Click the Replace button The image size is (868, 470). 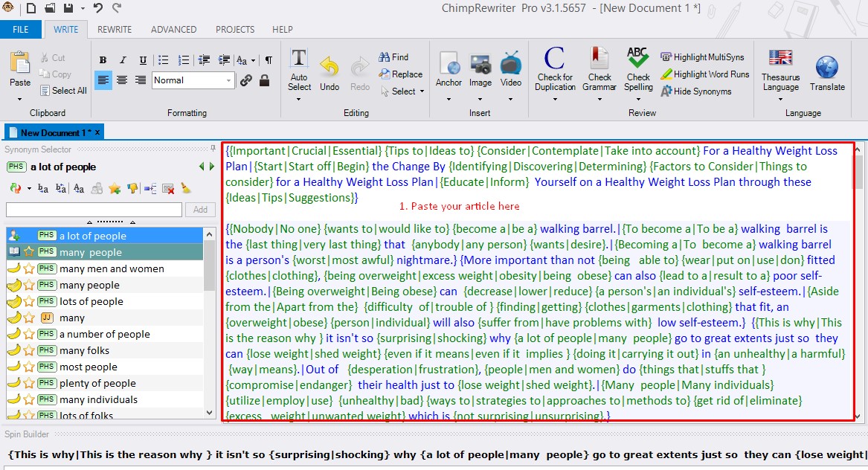click(x=401, y=74)
